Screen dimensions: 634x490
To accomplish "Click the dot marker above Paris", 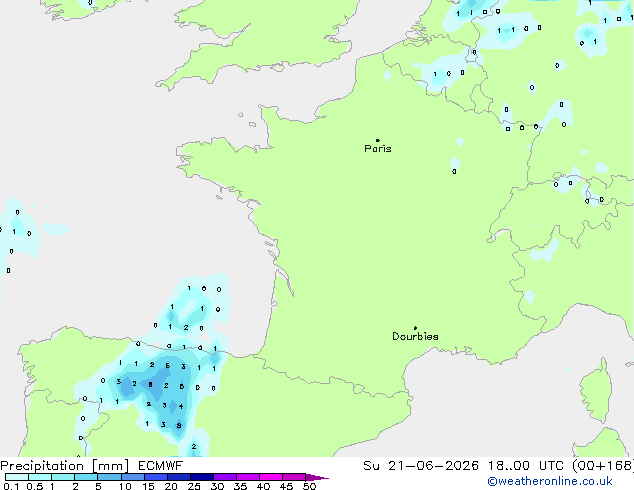I will click(x=378, y=140).
